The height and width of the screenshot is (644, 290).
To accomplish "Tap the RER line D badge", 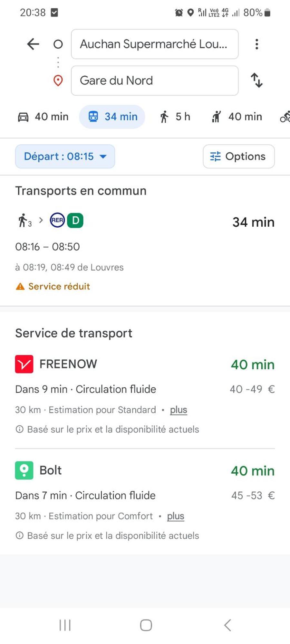I will point(75,221).
